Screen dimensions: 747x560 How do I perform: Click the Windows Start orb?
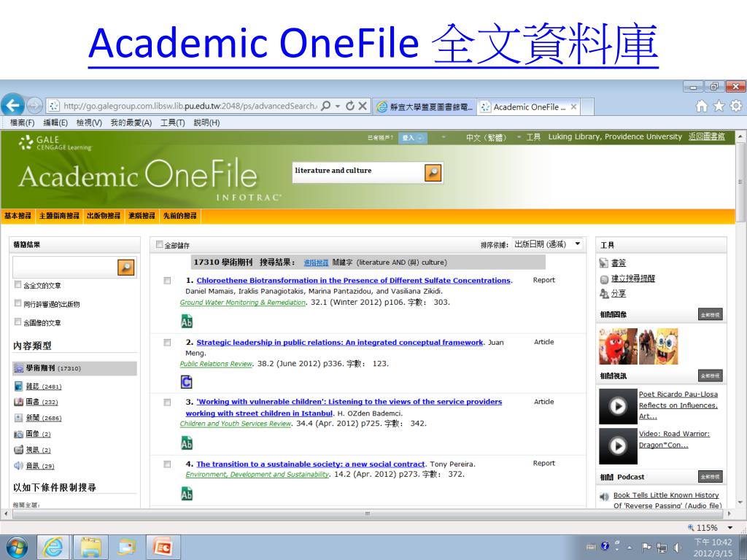pos(18,547)
